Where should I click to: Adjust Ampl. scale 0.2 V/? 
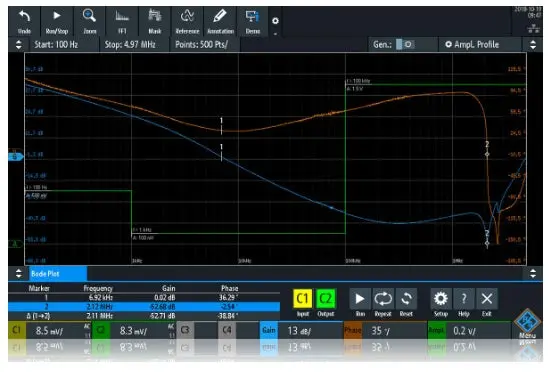pos(469,330)
